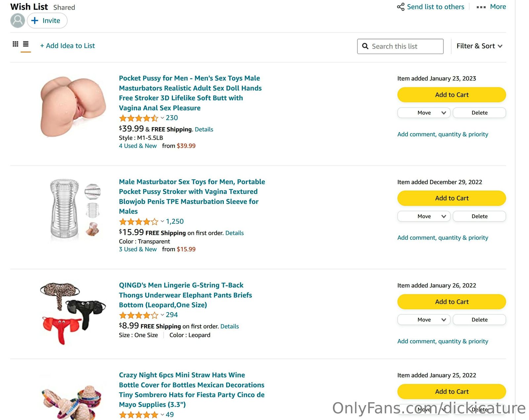The image size is (529, 420).
Task: Add the Leopard G-String item to cart
Action: [x=451, y=302]
